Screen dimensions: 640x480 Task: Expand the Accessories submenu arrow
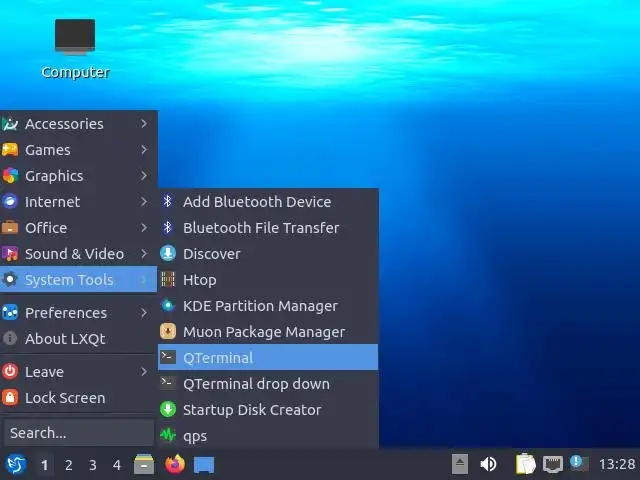[x=144, y=123]
